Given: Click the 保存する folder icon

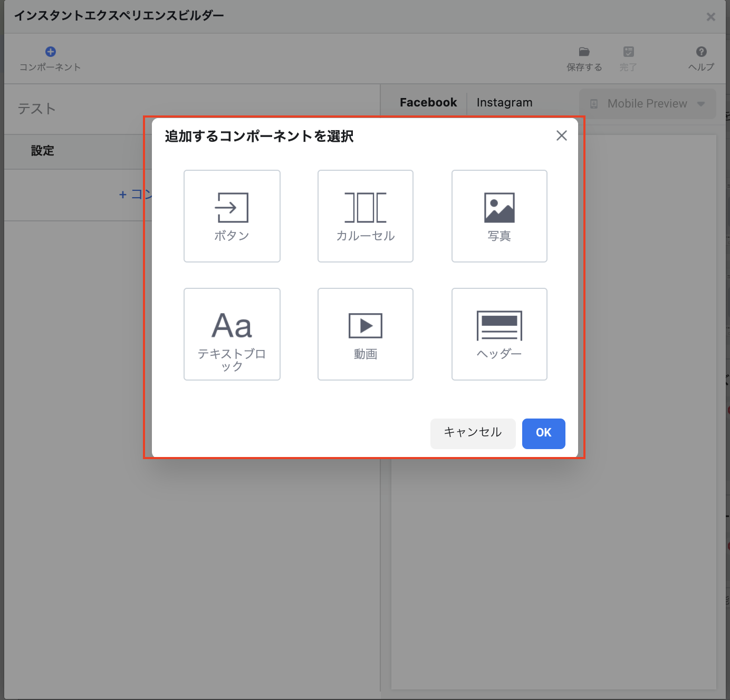Looking at the screenshot, I should [x=584, y=52].
